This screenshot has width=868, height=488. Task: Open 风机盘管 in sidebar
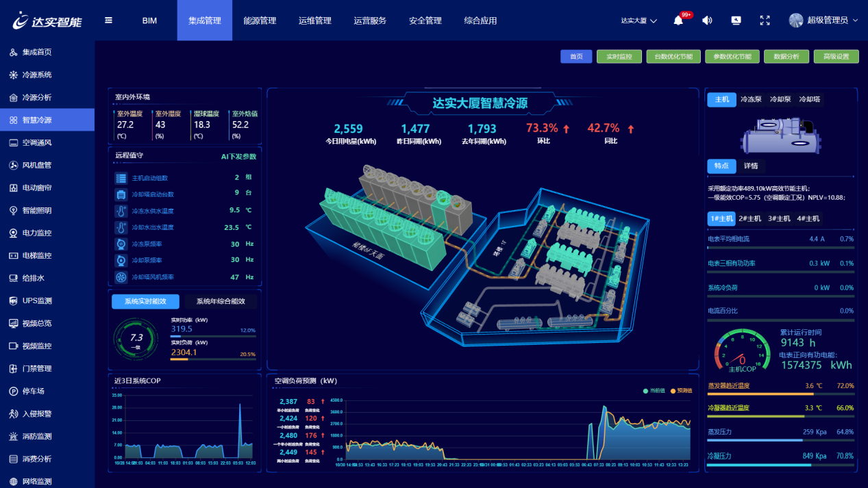pyautogui.click(x=47, y=165)
